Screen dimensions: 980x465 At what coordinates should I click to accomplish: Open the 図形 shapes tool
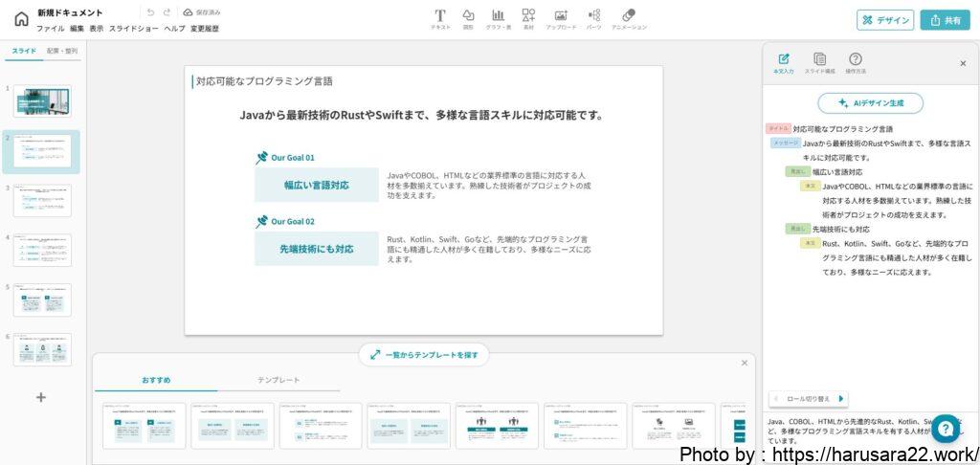click(x=469, y=19)
